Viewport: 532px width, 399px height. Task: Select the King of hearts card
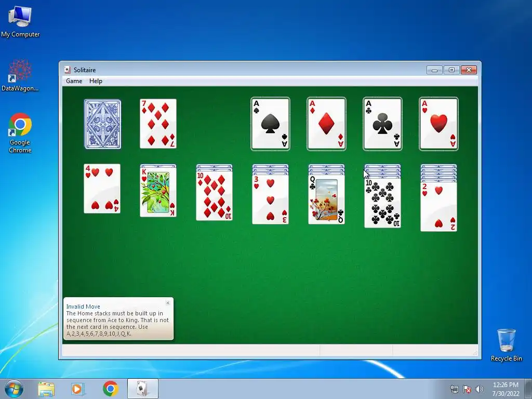[x=158, y=192]
